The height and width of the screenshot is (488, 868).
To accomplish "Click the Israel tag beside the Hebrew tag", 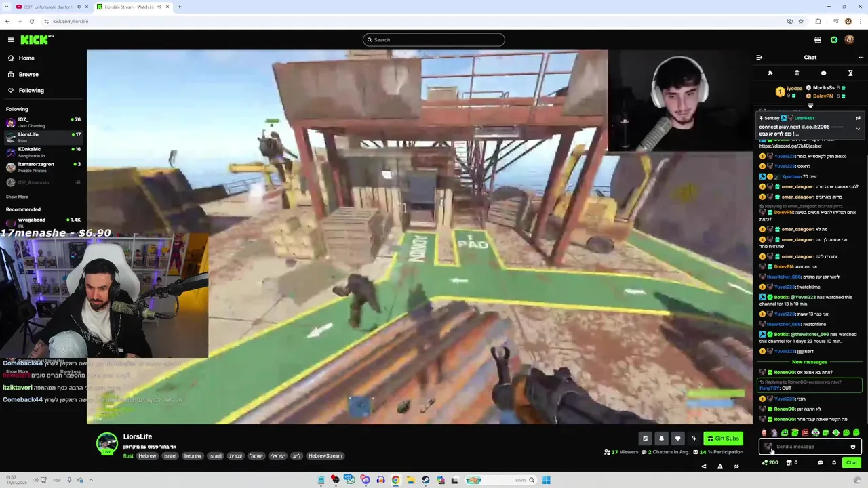I will pyautogui.click(x=170, y=456).
